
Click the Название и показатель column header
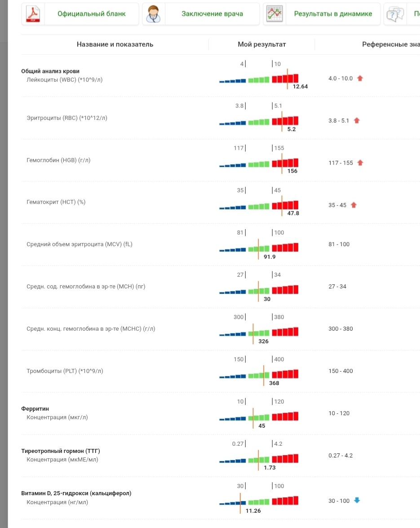[x=115, y=44]
